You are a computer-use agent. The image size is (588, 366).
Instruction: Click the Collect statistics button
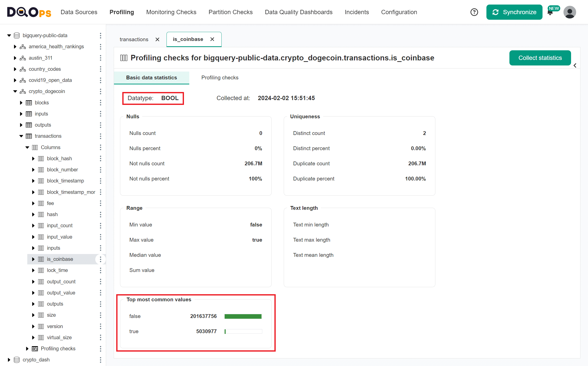point(540,58)
